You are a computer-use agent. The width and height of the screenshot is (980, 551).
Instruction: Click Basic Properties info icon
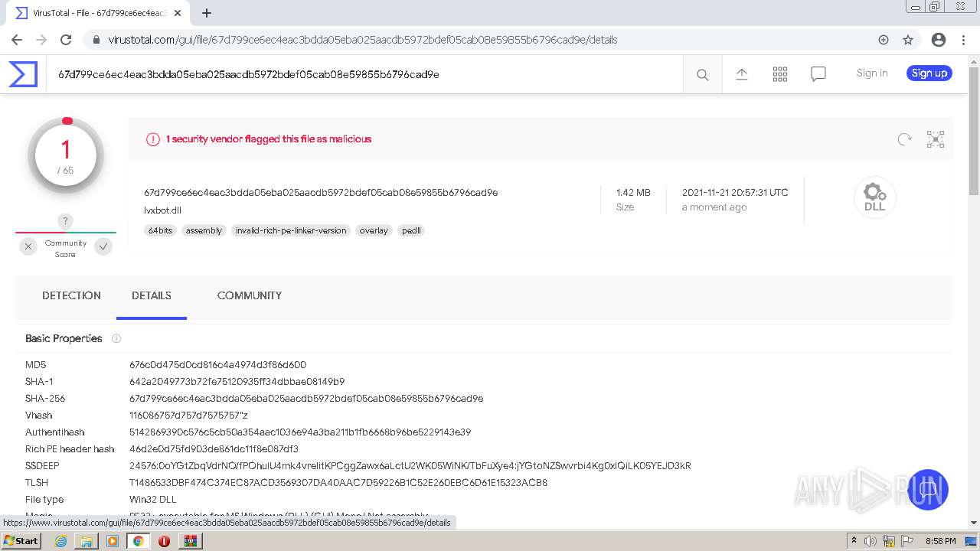(x=116, y=338)
